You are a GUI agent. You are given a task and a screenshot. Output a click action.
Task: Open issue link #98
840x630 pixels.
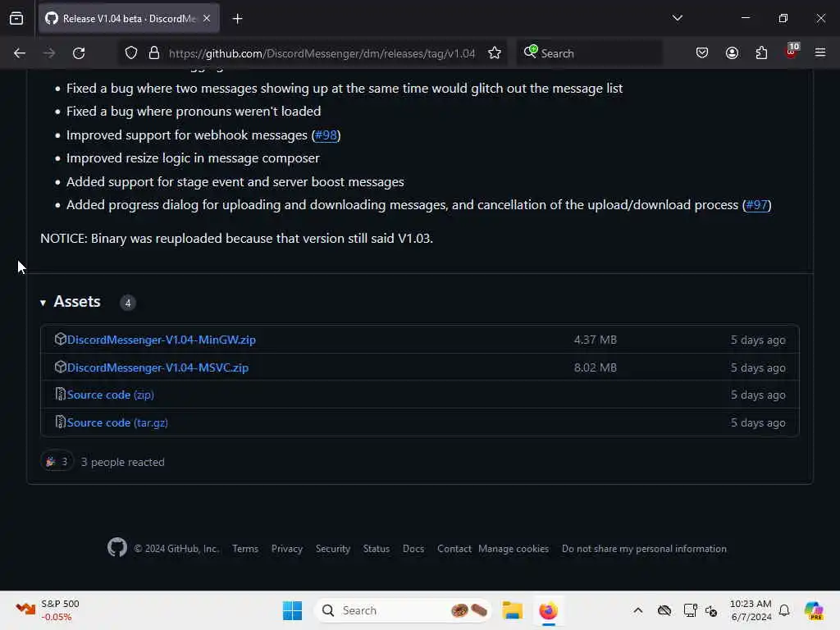click(x=326, y=135)
